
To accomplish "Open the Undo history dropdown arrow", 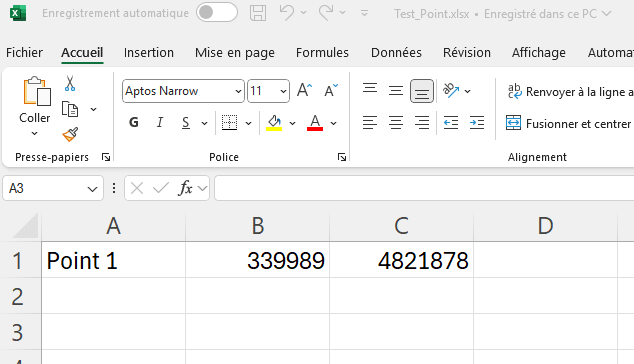I will (303, 13).
